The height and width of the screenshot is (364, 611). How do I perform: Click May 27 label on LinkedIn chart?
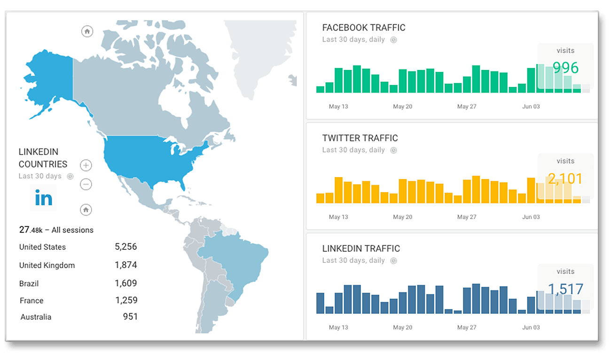(x=467, y=327)
